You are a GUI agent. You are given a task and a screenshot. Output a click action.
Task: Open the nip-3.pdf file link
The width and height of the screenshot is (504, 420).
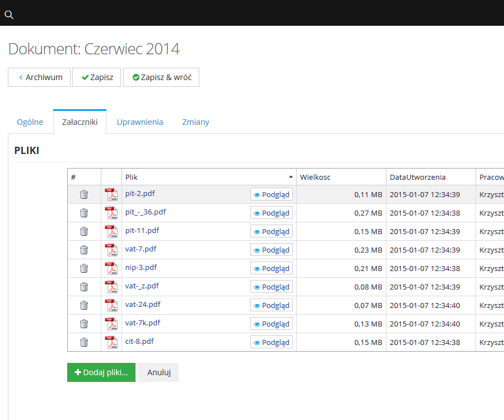click(141, 267)
